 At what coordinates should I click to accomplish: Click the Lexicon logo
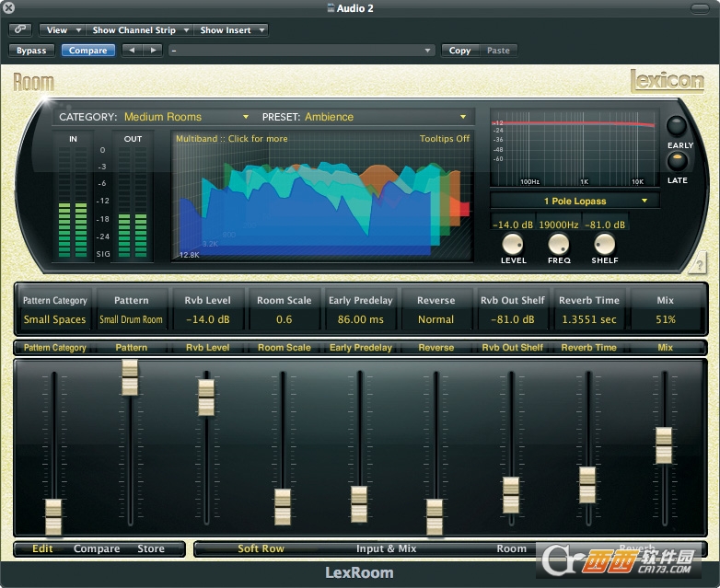tap(668, 81)
